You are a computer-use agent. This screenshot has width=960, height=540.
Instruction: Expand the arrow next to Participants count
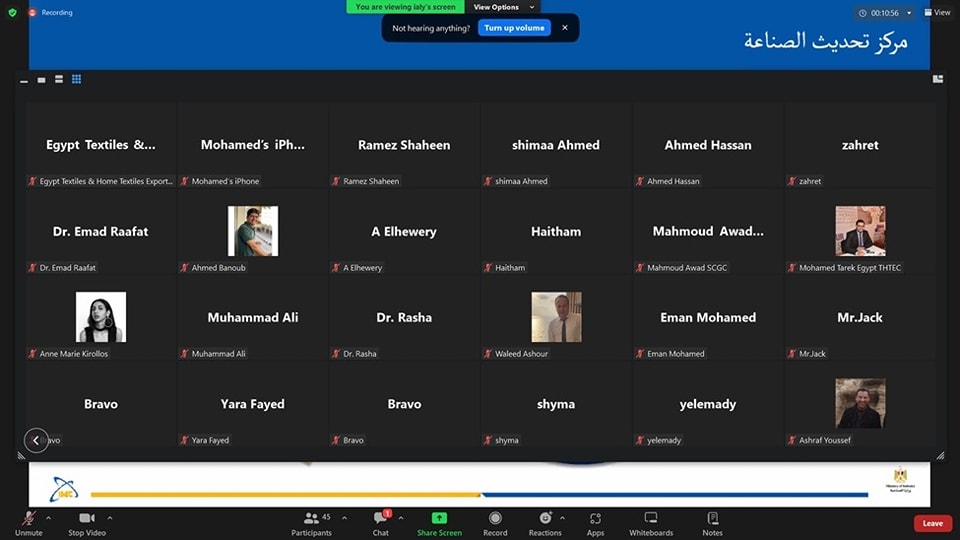coord(344,518)
